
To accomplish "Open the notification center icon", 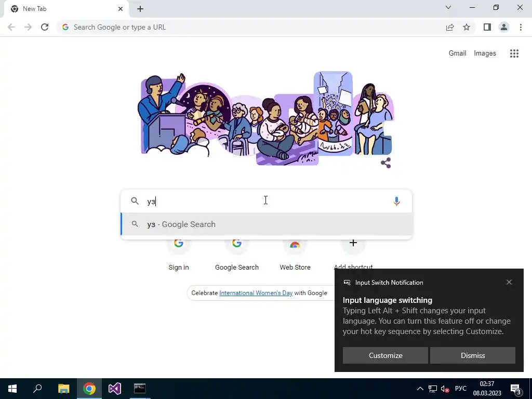I will tap(515, 389).
